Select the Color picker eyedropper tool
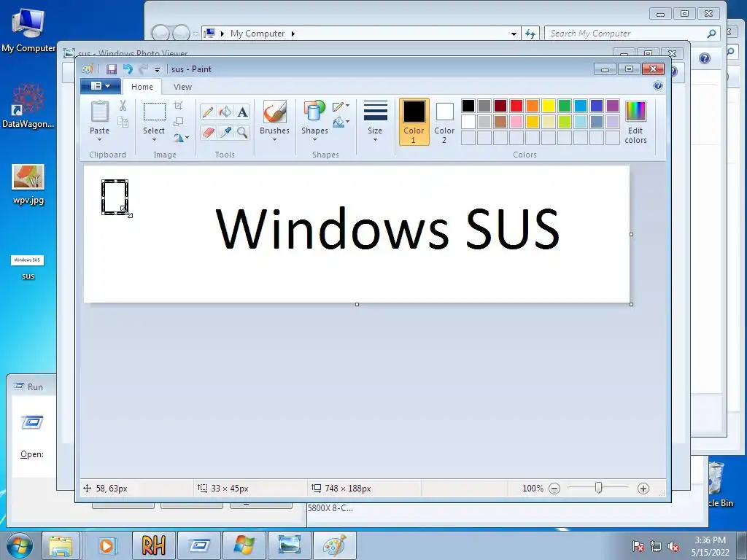 [225, 133]
